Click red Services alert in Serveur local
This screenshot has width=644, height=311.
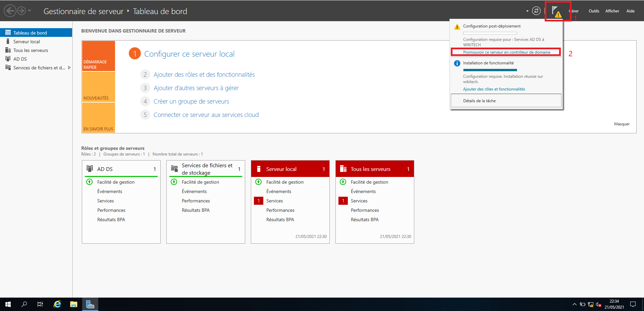coord(259,201)
